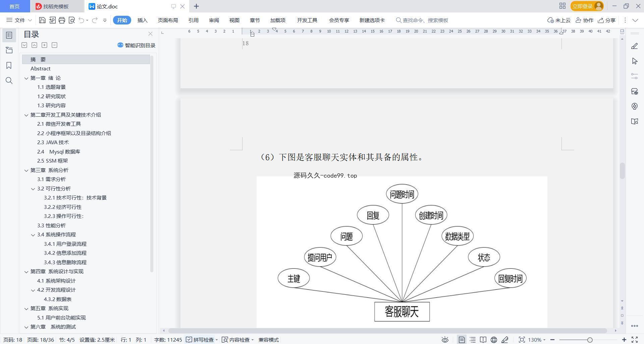Click 立即登录 login button
This screenshot has width=644, height=344.
pyautogui.click(x=587, y=6)
